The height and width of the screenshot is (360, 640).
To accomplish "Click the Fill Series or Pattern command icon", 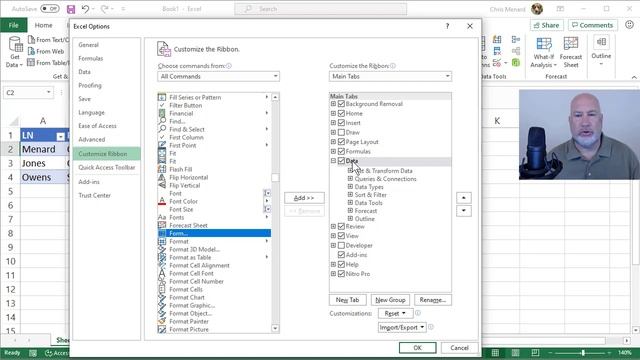I will point(162,97).
